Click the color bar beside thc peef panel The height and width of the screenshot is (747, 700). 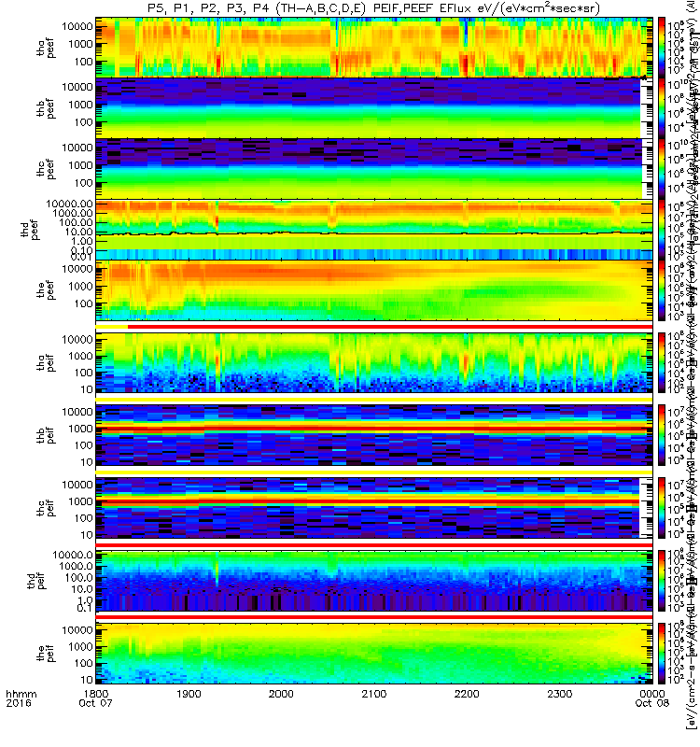pos(662,169)
